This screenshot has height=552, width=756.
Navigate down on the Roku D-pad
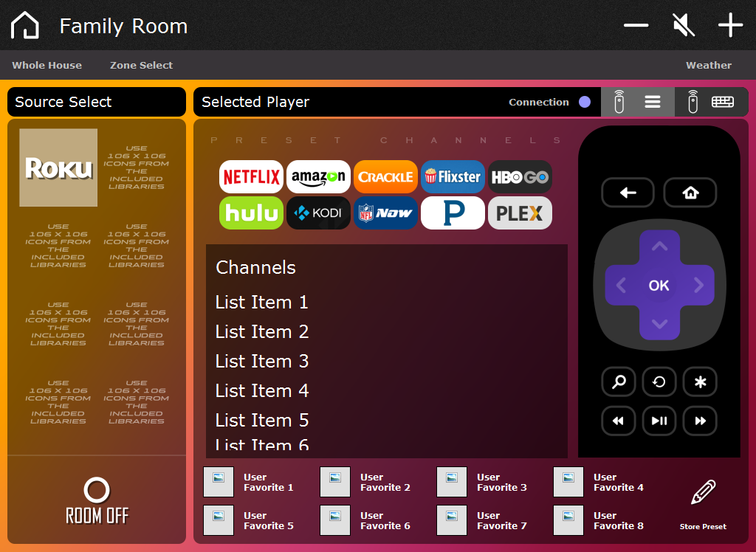pyautogui.click(x=659, y=323)
